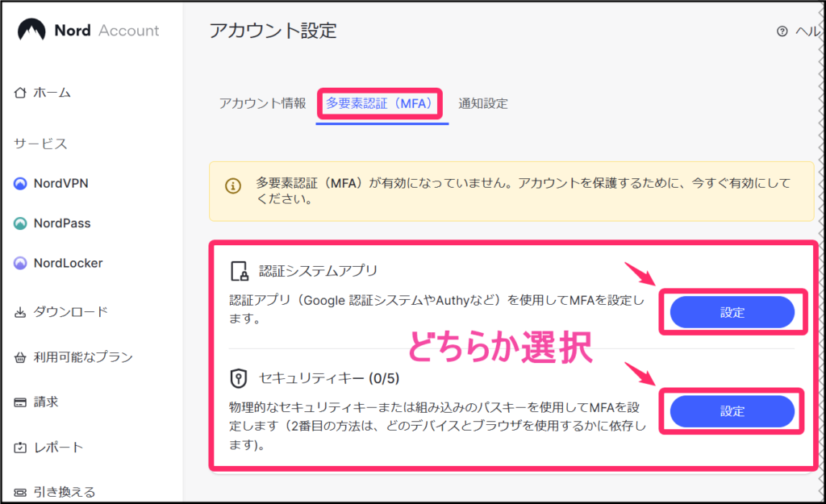This screenshot has width=826, height=504.
Task: Click 設定 button for セキュリティキー
Action: click(x=732, y=411)
